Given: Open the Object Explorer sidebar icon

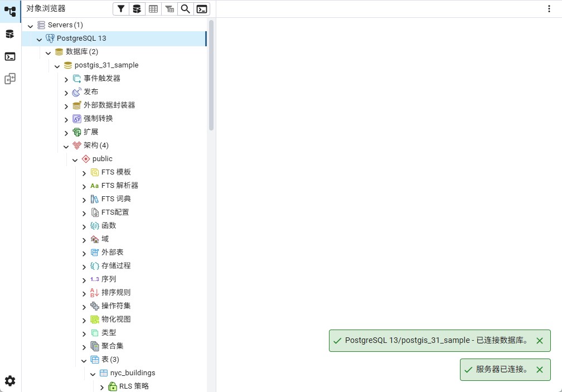Looking at the screenshot, I should tap(10, 12).
